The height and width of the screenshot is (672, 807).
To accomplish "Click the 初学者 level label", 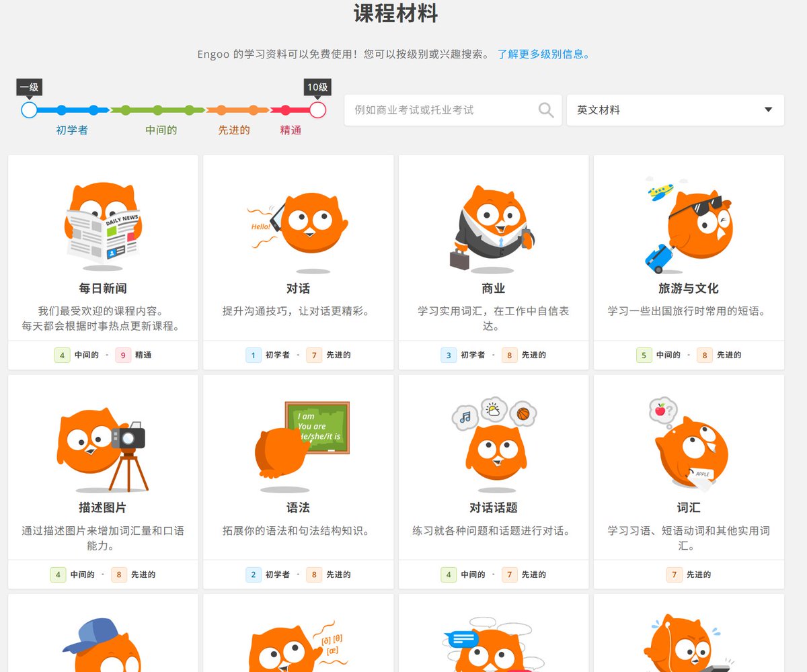I will point(72,130).
